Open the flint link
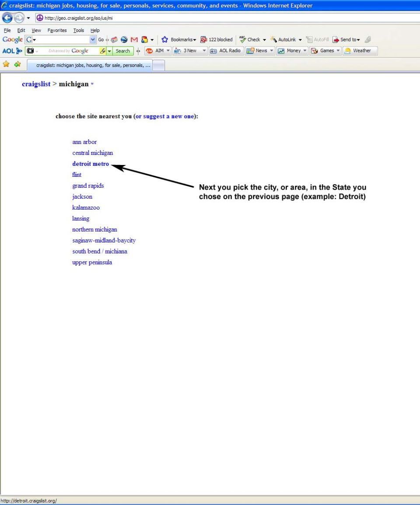 pyautogui.click(x=77, y=175)
